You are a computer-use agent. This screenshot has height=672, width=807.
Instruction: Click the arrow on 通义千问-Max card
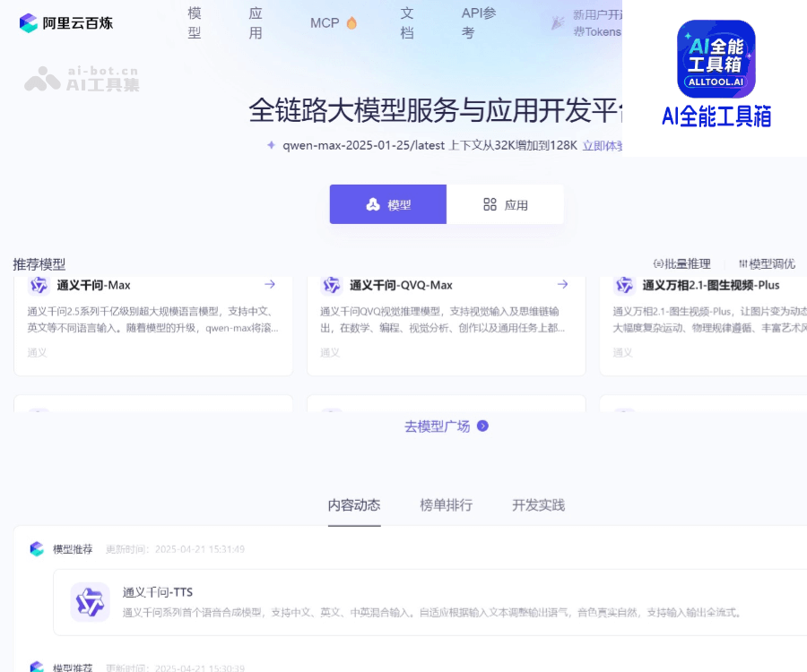pos(270,284)
